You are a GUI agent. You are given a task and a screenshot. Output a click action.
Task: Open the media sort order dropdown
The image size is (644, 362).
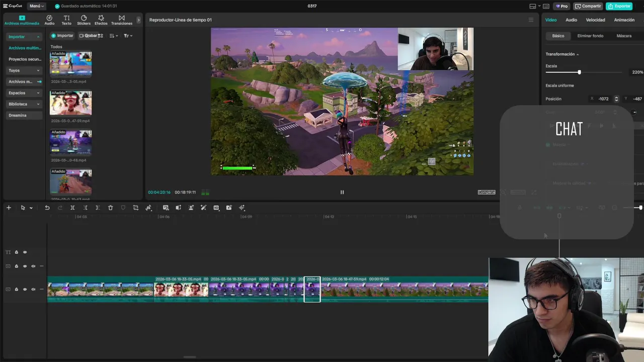[x=113, y=36]
